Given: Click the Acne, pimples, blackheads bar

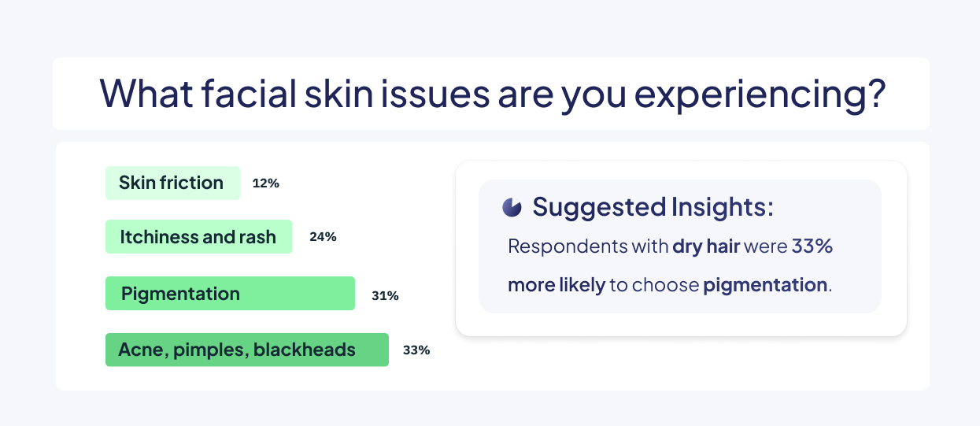Looking at the screenshot, I should click(247, 350).
